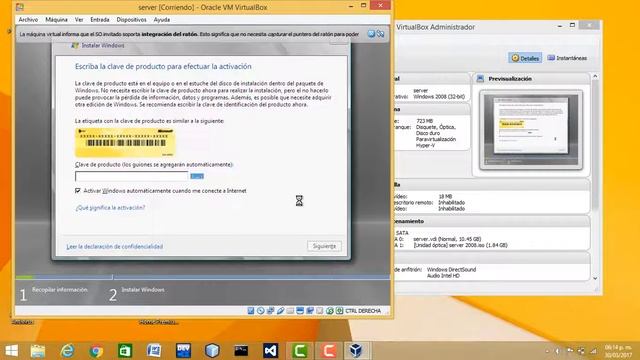The image size is (640, 360).
Task: Click the optical disc status icon
Action: [260, 311]
